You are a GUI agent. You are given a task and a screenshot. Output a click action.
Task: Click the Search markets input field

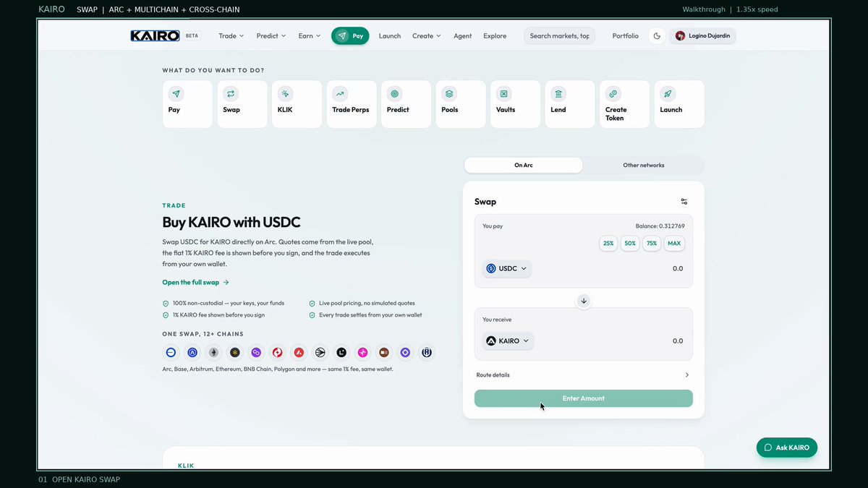coord(560,35)
